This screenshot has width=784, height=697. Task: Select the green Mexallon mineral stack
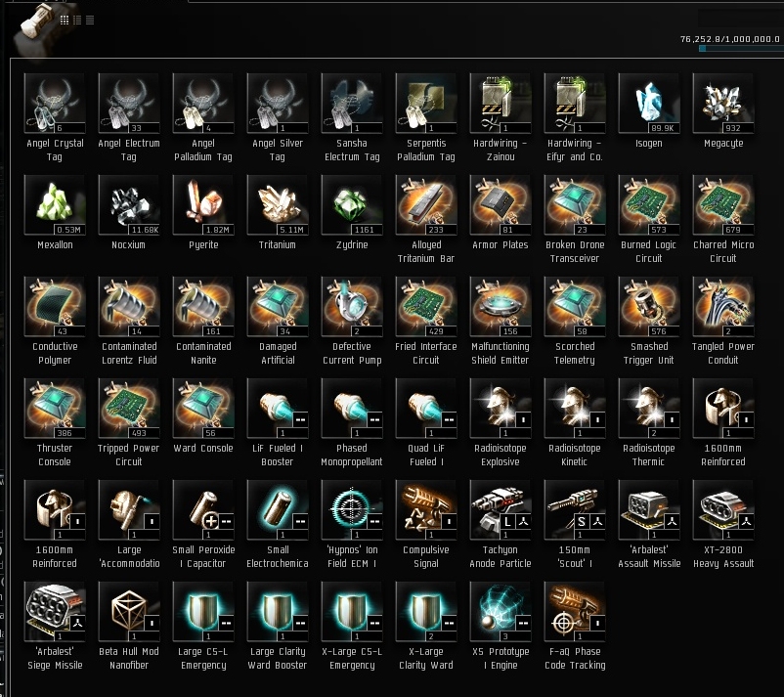[x=55, y=205]
